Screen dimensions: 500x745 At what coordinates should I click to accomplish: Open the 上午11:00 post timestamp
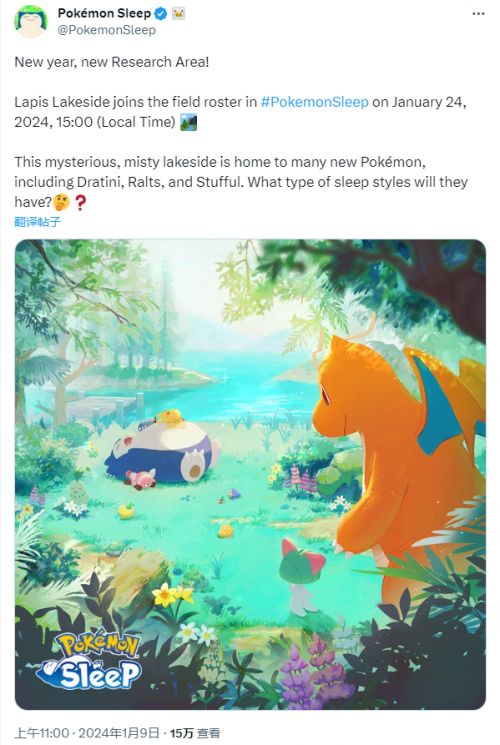[x=42, y=733]
